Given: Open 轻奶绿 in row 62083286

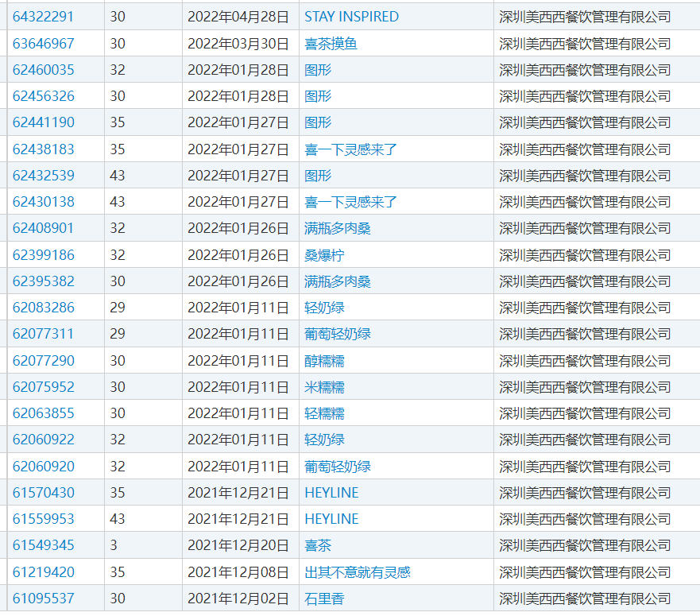Looking at the screenshot, I should (324, 308).
